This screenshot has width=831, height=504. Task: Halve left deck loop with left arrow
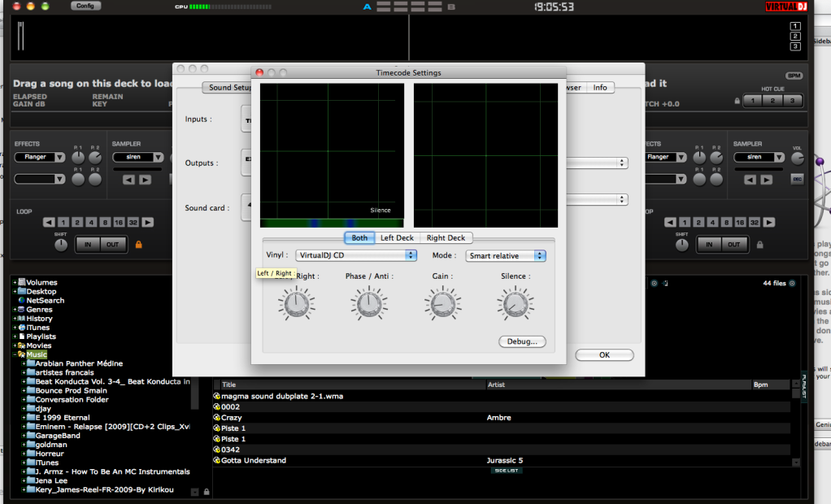[49, 222]
